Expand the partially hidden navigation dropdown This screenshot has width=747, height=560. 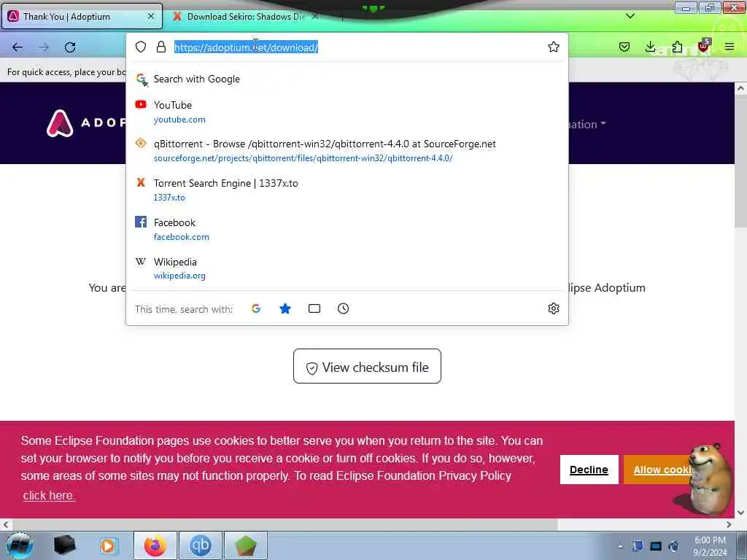(x=587, y=124)
